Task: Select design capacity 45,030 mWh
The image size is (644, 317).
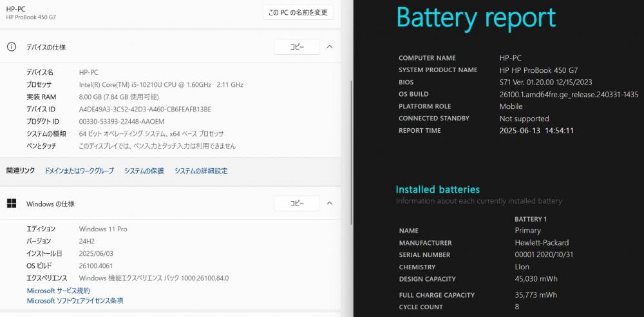Action: 536,279
